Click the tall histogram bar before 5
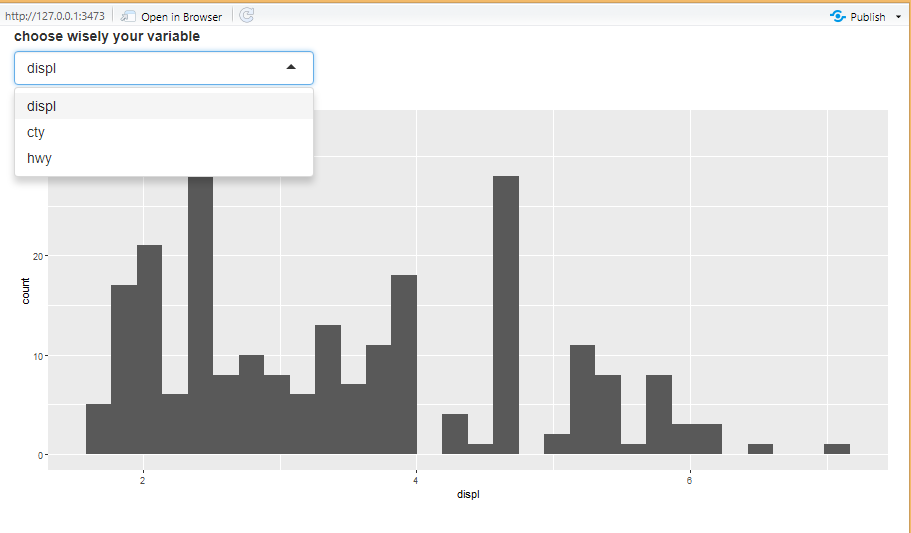 coord(506,315)
